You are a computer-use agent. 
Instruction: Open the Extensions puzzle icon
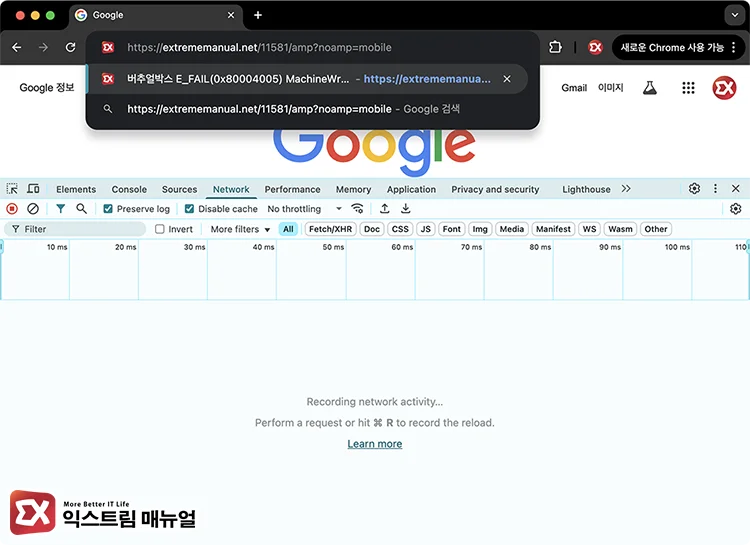click(555, 47)
